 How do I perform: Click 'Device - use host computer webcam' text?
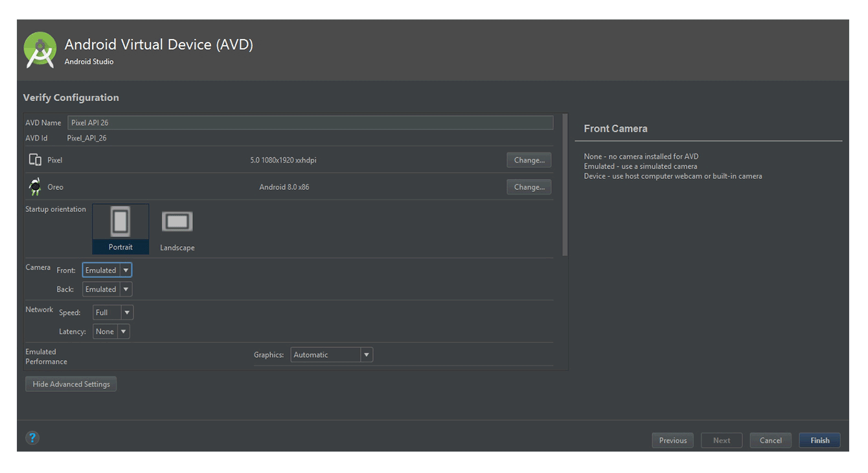click(673, 176)
